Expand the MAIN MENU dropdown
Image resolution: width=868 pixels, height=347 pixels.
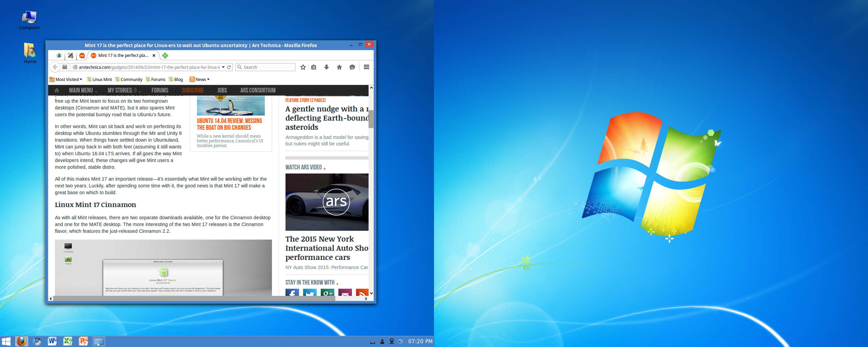click(x=83, y=90)
